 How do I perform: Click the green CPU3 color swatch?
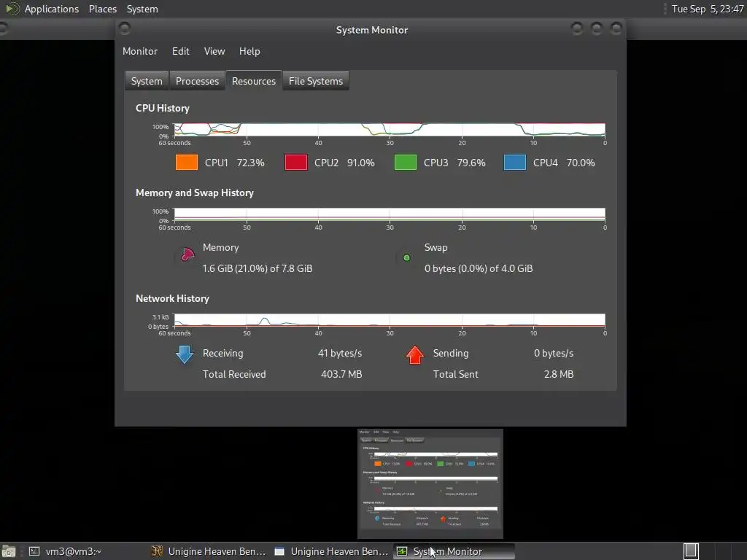coord(406,163)
